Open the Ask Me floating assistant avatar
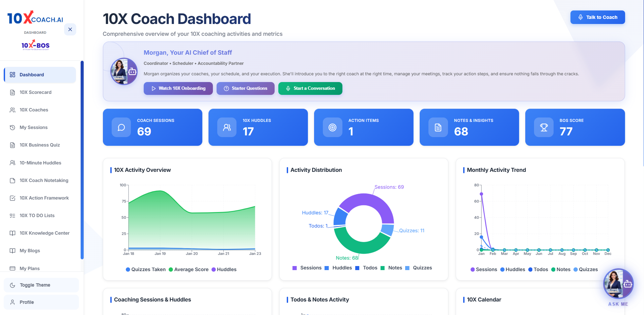This screenshot has height=315, width=644. pos(618,284)
